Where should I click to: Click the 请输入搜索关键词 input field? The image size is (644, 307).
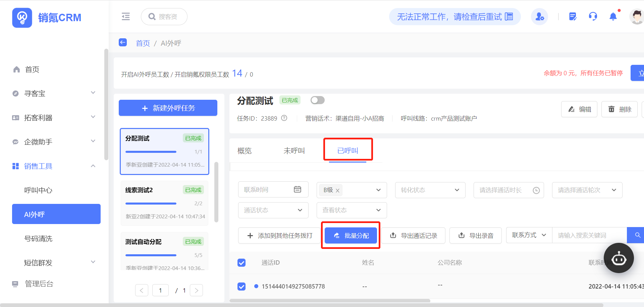pos(589,235)
